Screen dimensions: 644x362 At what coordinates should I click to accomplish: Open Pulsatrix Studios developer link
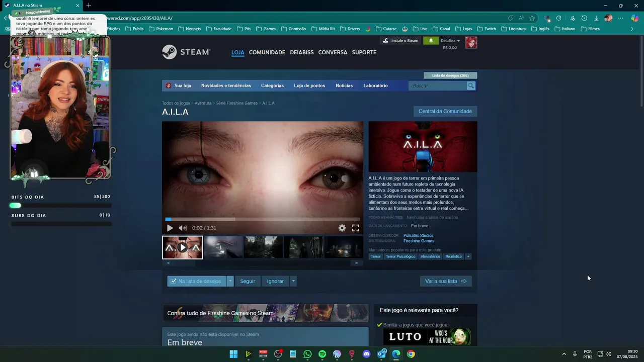pos(418,235)
